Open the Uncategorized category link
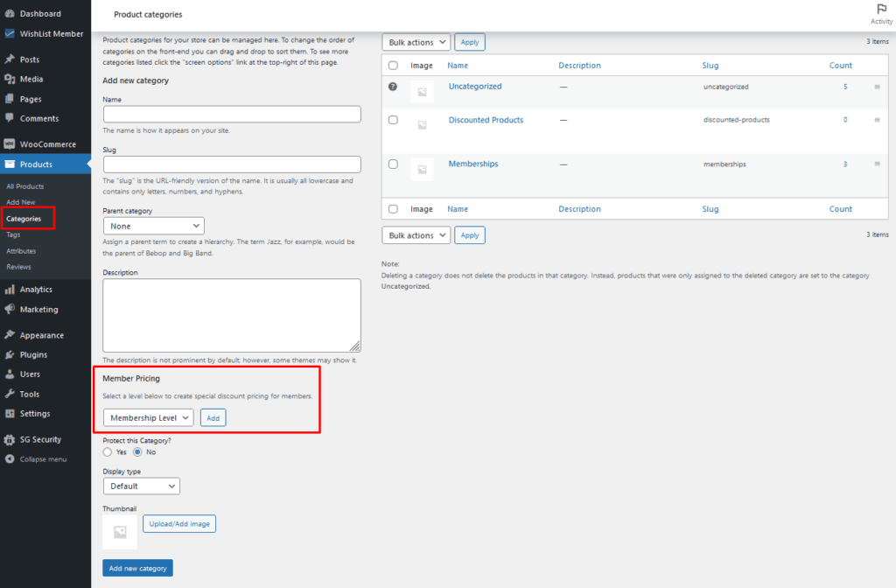Viewport: 896px width, 588px height. [x=475, y=87]
